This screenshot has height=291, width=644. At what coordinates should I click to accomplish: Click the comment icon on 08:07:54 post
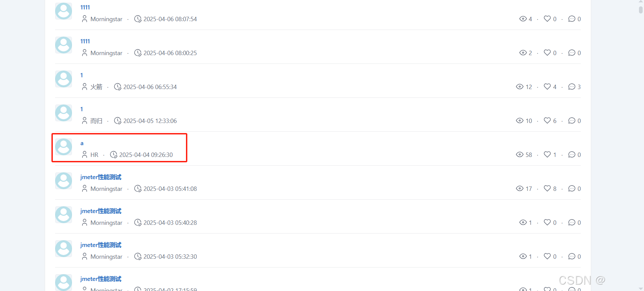point(572,19)
